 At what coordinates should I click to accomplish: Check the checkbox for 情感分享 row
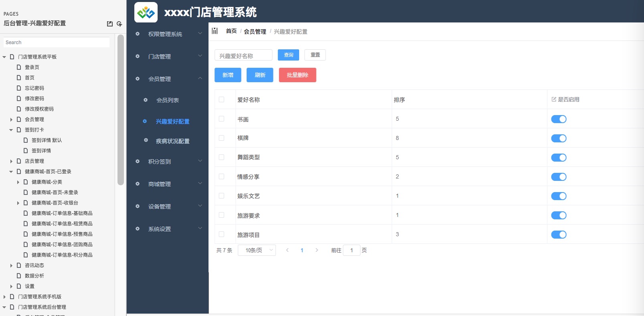221,176
